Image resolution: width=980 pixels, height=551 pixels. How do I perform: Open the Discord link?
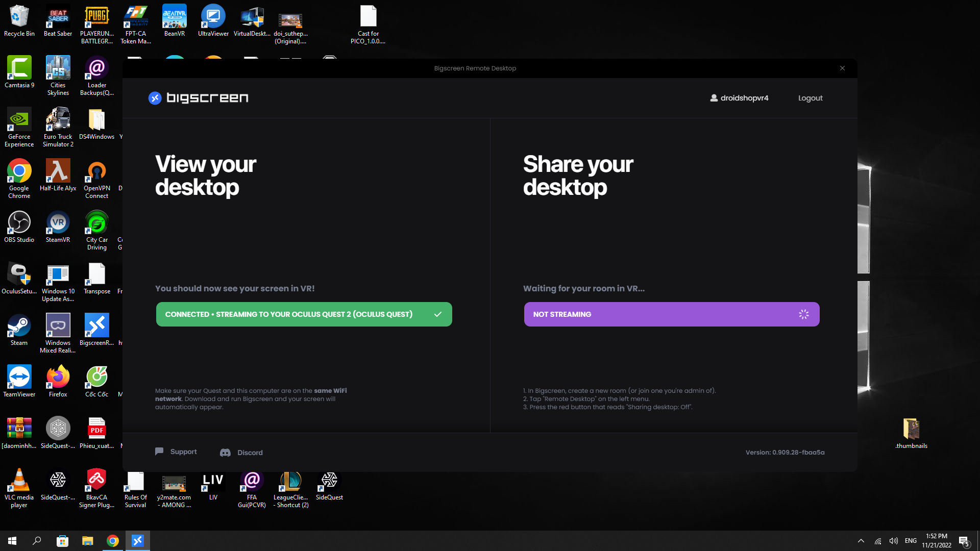coord(241,453)
